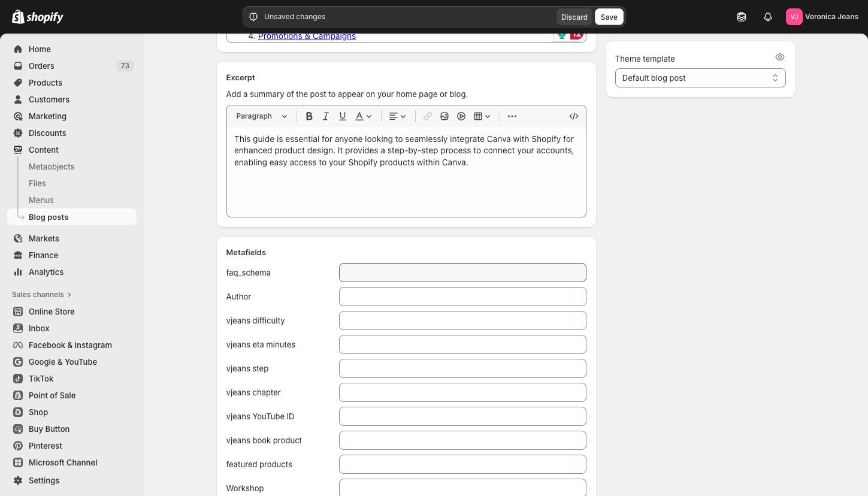Viewport: 868px width, 496px height.
Task: Open the notifications bell
Action: tap(768, 17)
